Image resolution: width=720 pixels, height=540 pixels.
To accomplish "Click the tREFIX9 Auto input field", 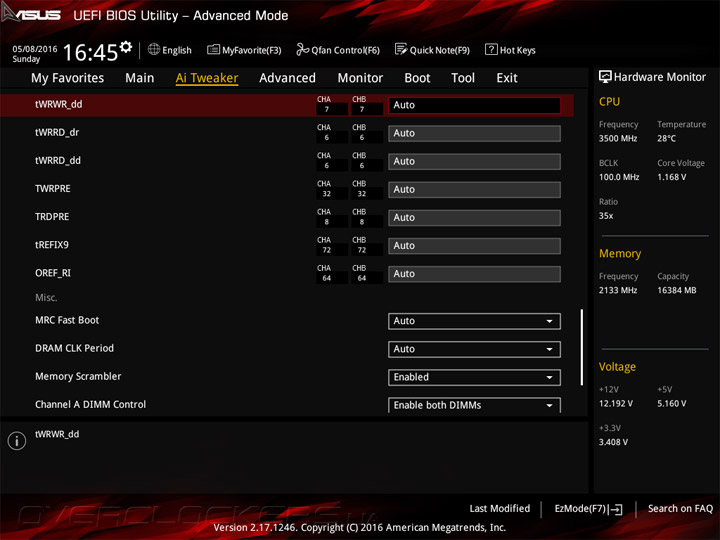I will click(x=474, y=246).
